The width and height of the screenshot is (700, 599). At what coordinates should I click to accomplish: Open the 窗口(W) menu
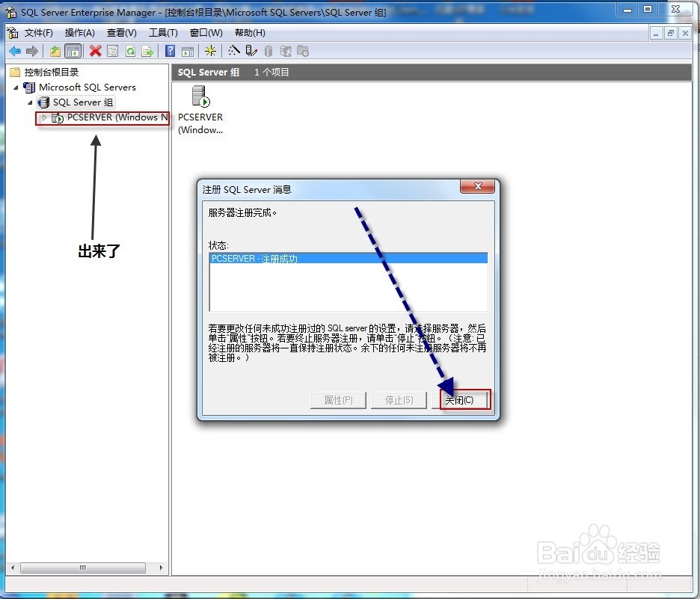[x=206, y=33]
